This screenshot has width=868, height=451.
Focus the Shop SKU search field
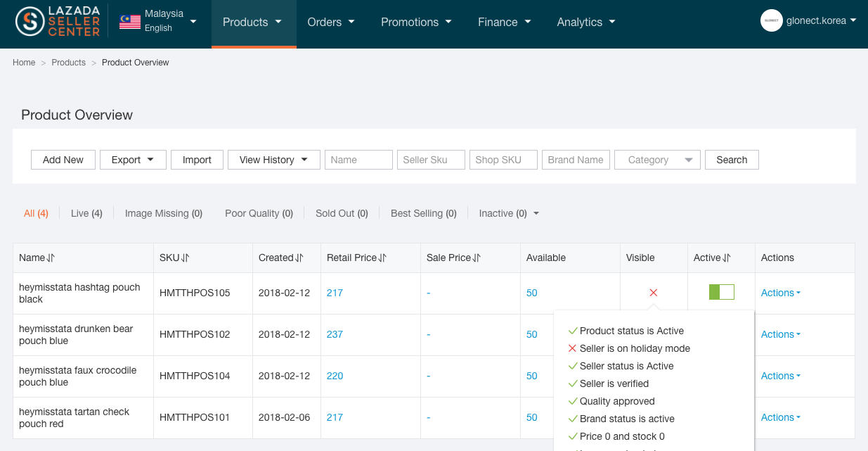(503, 160)
